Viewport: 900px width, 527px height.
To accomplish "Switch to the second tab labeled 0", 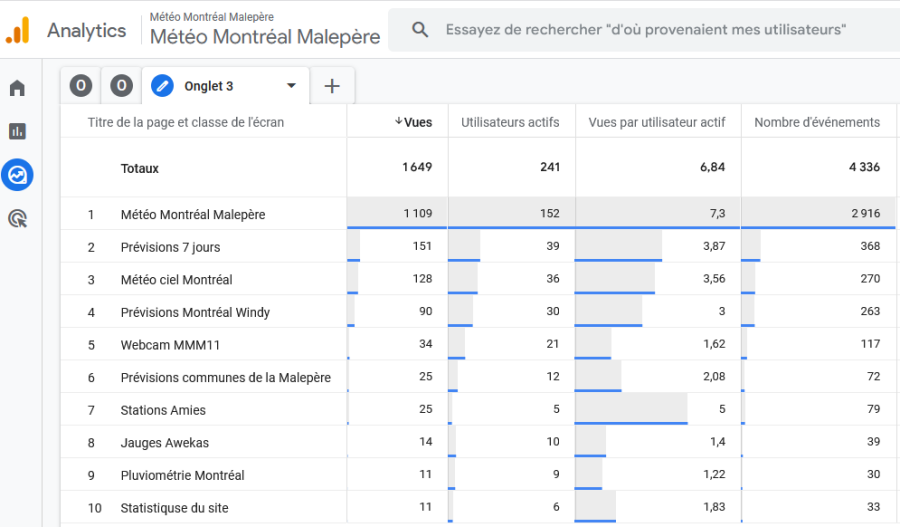I will point(121,86).
